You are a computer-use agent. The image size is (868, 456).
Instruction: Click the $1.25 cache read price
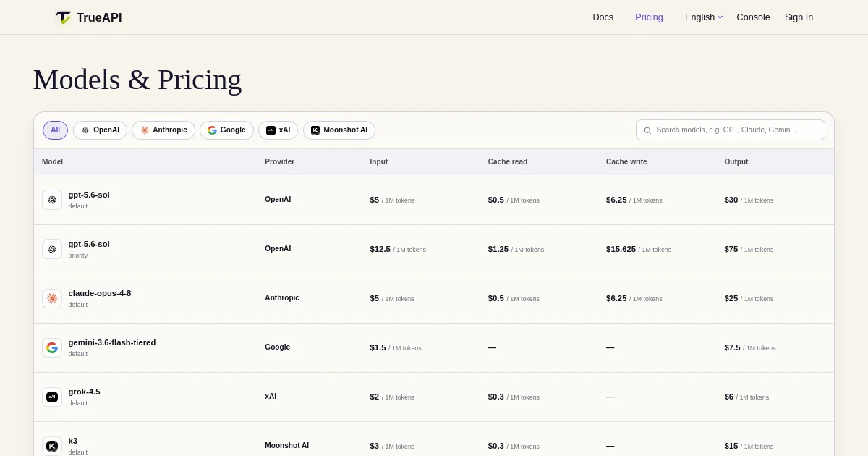(498, 249)
